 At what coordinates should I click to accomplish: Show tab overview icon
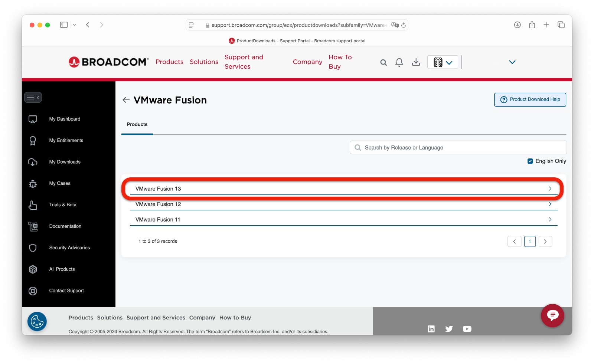[x=561, y=25]
